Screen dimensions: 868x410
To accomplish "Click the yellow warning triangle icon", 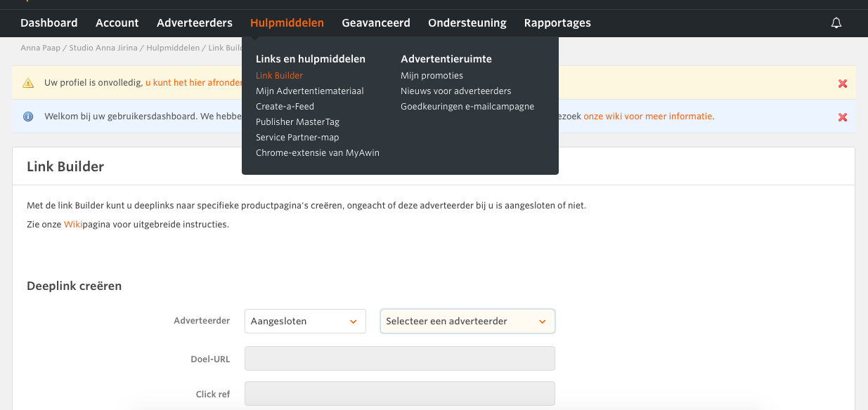I will [28, 83].
